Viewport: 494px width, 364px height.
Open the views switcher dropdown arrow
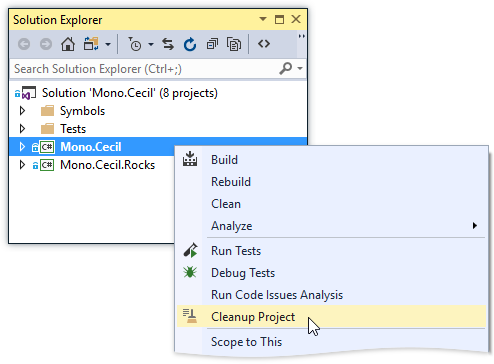click(x=108, y=44)
